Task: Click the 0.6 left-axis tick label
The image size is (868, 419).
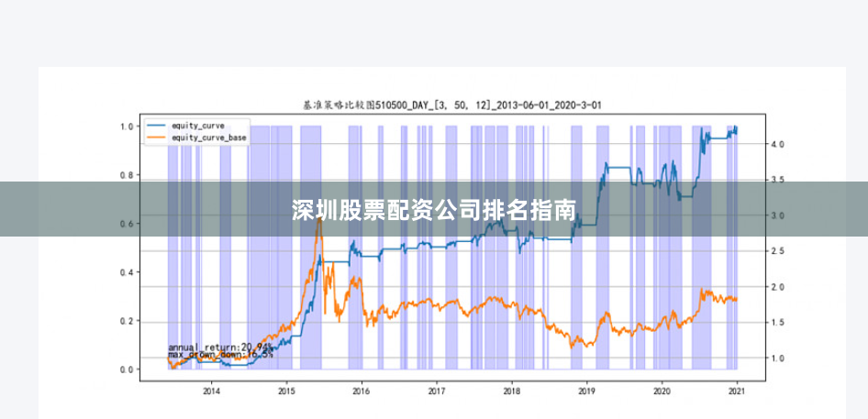Action: point(128,224)
